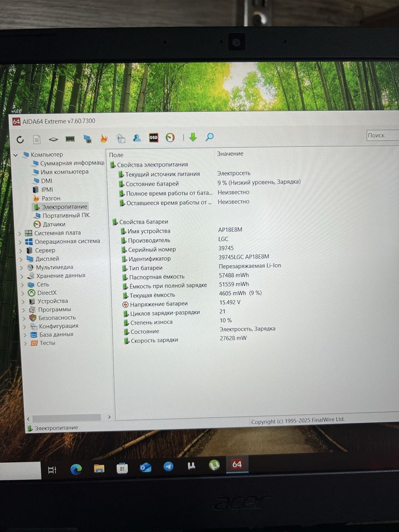Open the memory benchmark RAM icon
Image resolution: width=399 pixels, height=532 pixels.
pyautogui.click(x=70, y=139)
